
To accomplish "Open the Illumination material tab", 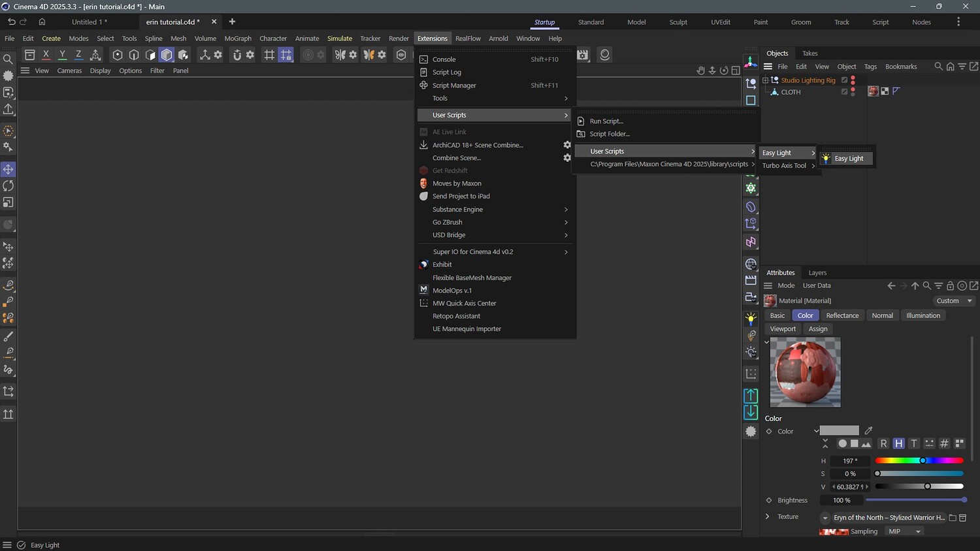I will point(923,316).
